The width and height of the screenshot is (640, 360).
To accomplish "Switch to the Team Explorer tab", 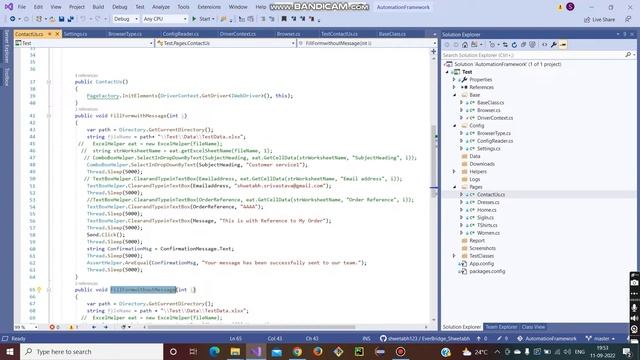I will (501, 327).
